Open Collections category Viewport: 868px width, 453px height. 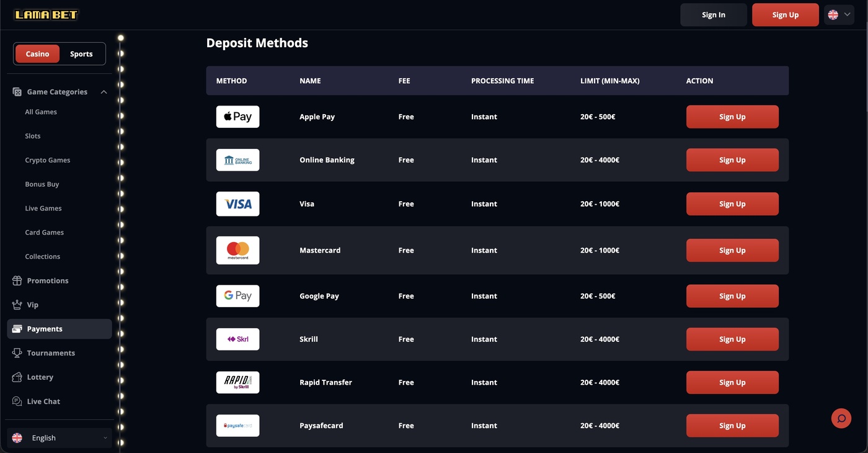43,257
